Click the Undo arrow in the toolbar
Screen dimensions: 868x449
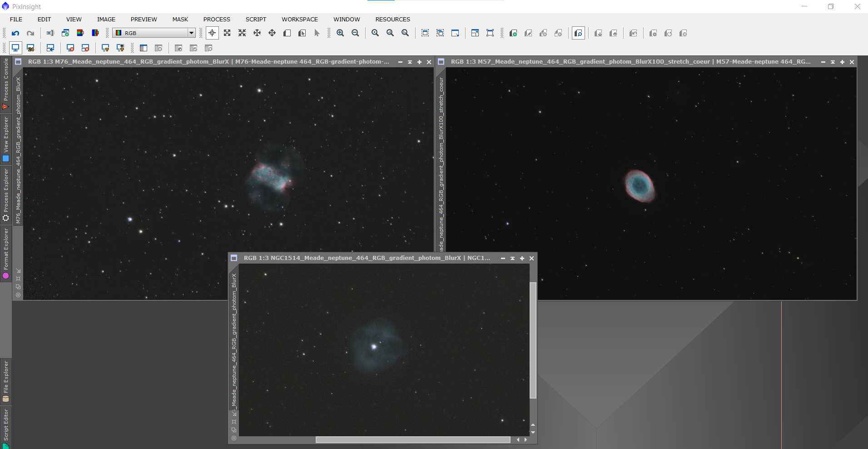[15, 33]
